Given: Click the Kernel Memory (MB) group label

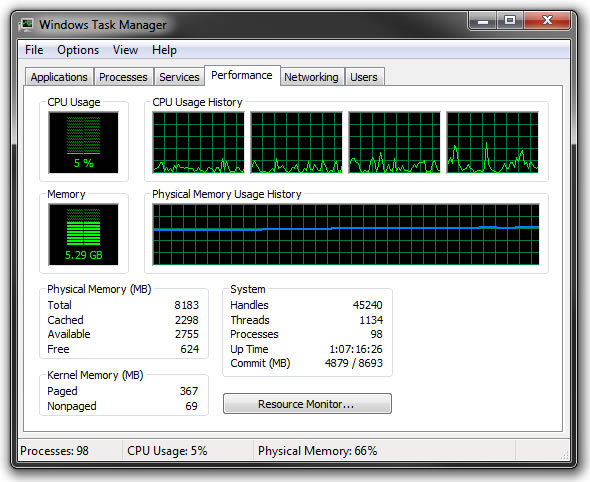Looking at the screenshot, I should pyautogui.click(x=95, y=375).
